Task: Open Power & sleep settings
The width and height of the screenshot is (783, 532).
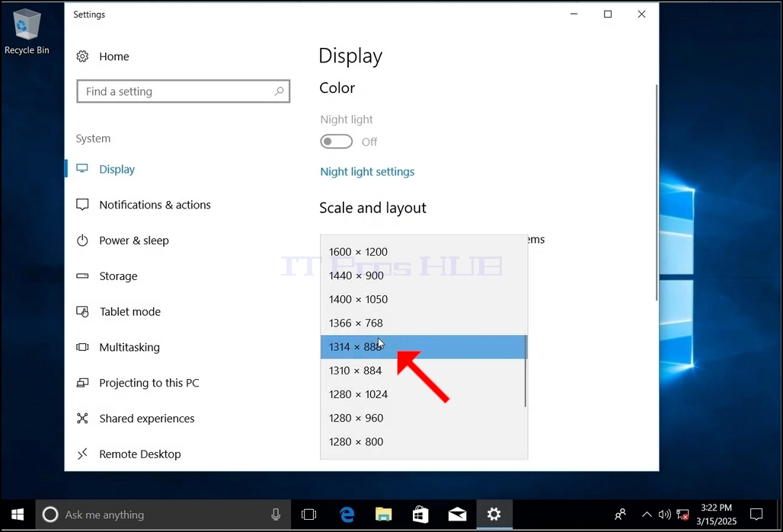Action: (x=134, y=241)
